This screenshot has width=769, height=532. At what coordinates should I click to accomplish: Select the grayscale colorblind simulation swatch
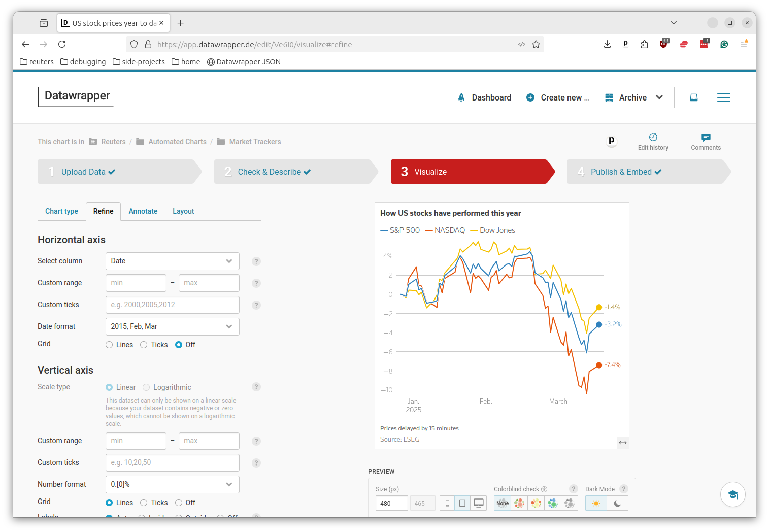(x=570, y=503)
